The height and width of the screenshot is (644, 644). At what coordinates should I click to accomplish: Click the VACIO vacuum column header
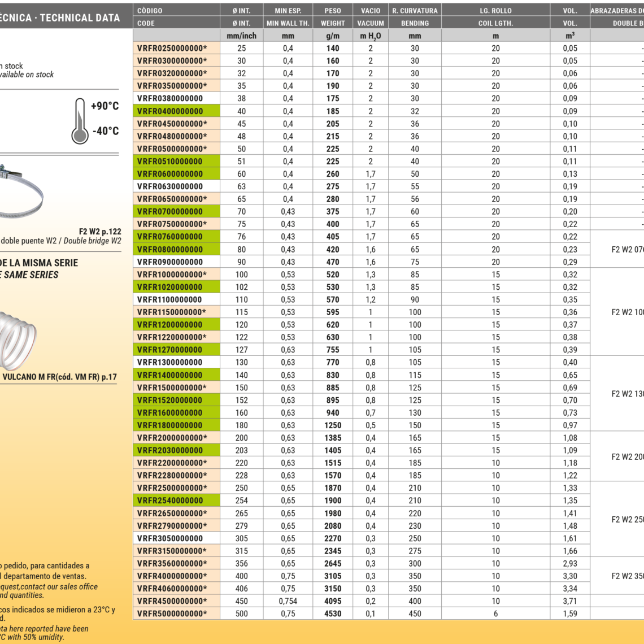(x=371, y=11)
